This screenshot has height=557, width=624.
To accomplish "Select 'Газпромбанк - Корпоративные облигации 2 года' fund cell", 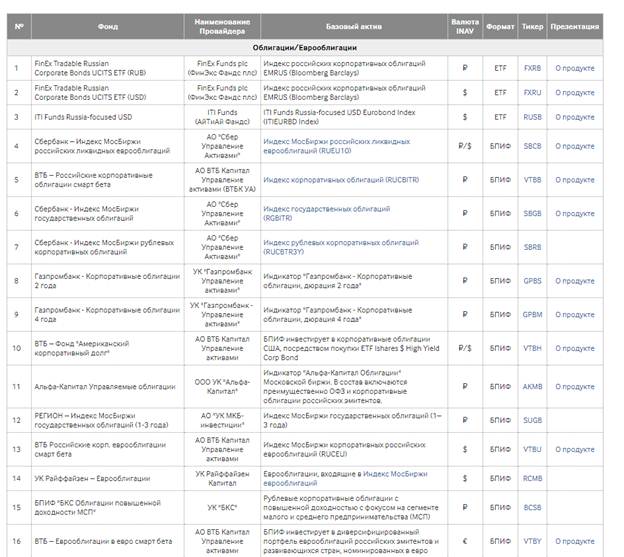I will [x=107, y=281].
